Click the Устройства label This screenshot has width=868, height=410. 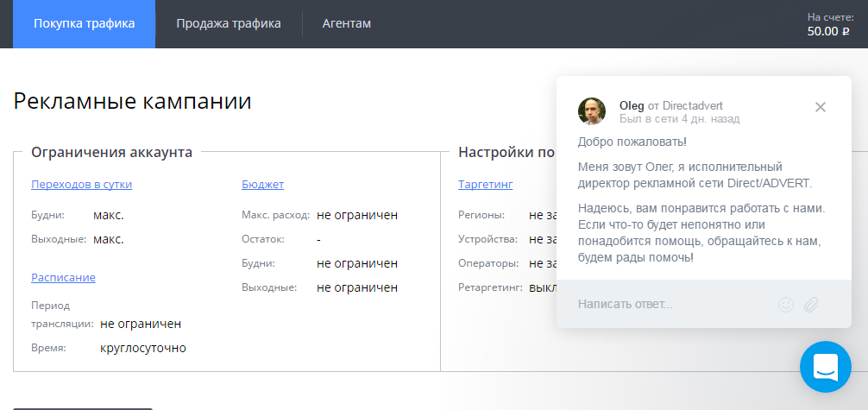coord(487,239)
